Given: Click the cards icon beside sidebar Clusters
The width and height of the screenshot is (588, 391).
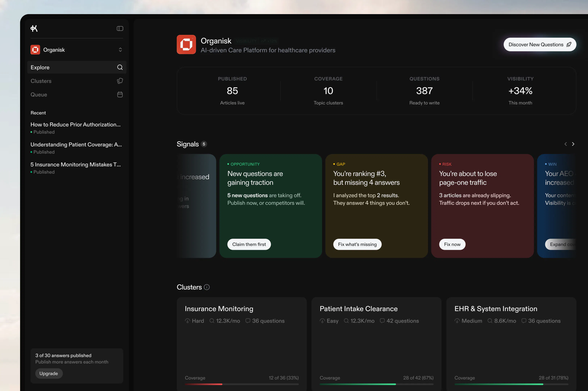Looking at the screenshot, I should click(x=120, y=81).
